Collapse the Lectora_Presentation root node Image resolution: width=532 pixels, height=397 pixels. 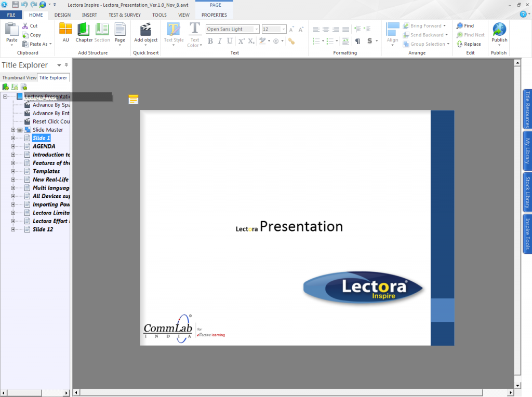pyautogui.click(x=5, y=97)
